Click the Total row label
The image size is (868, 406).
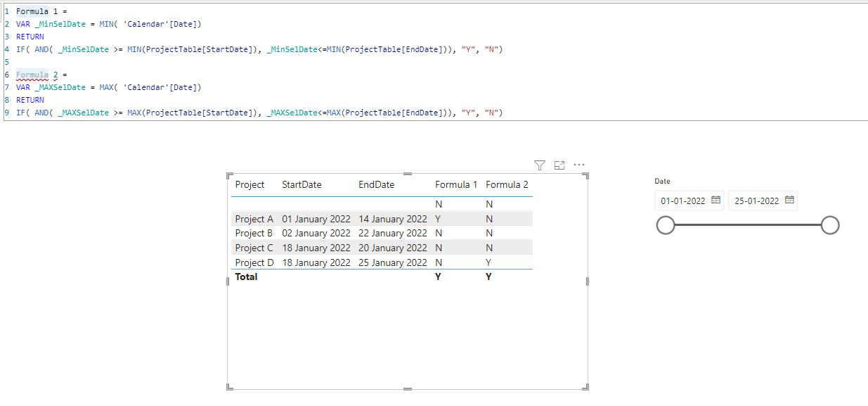click(246, 277)
